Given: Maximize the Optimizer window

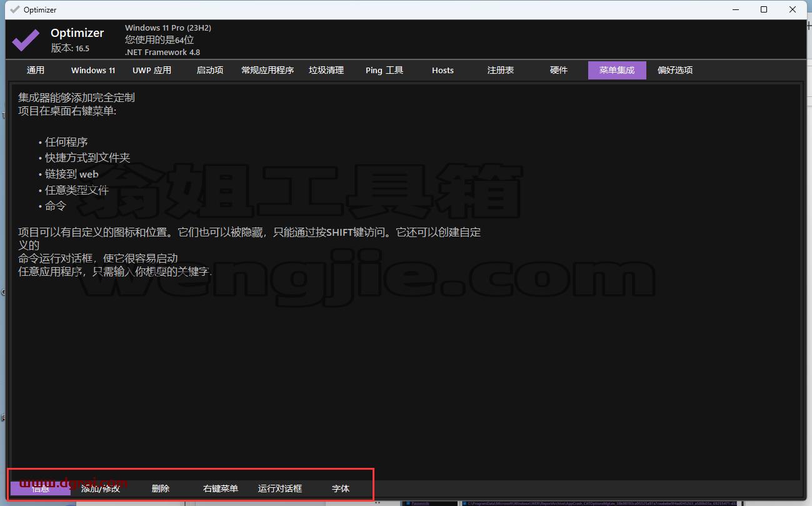Looking at the screenshot, I should [764, 9].
